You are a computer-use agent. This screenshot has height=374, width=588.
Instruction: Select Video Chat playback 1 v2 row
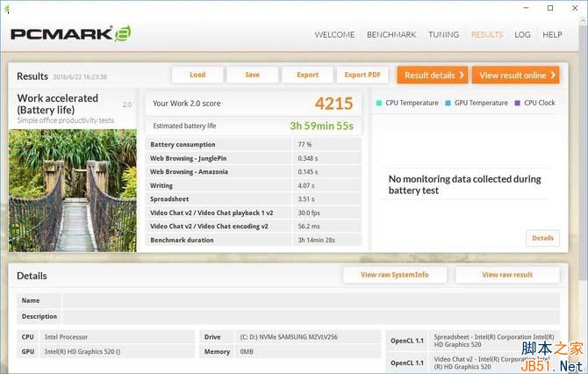click(254, 212)
